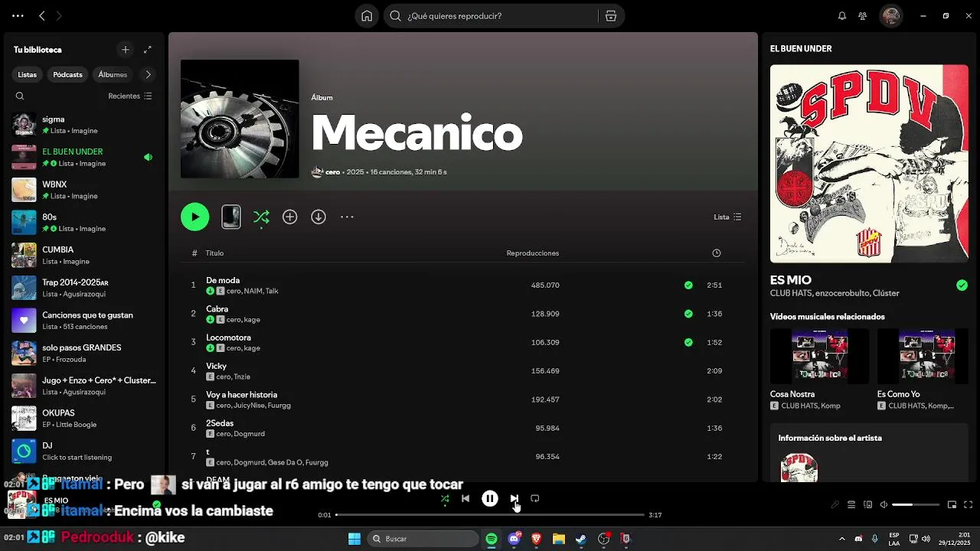Expand library to full view
The width and height of the screenshot is (980, 551).
click(148, 50)
